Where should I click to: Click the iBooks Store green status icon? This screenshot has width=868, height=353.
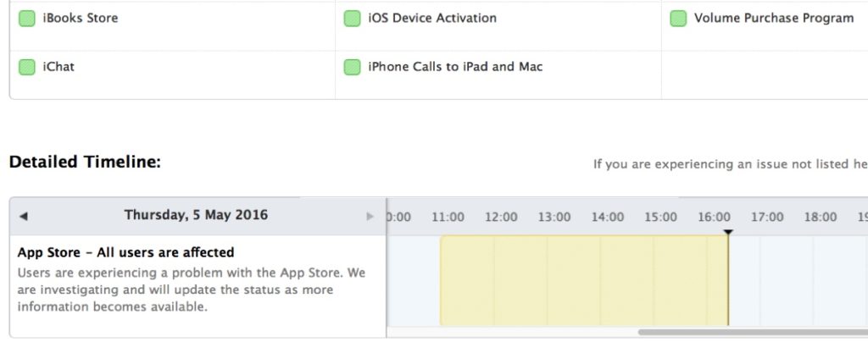[27, 18]
